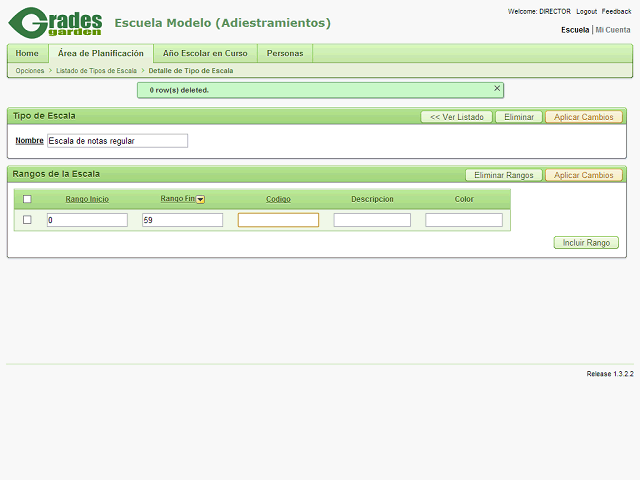Screen dimensions: 640x480
Task: Open the Rango Fin sort dropdown arrow
Action: point(200,199)
